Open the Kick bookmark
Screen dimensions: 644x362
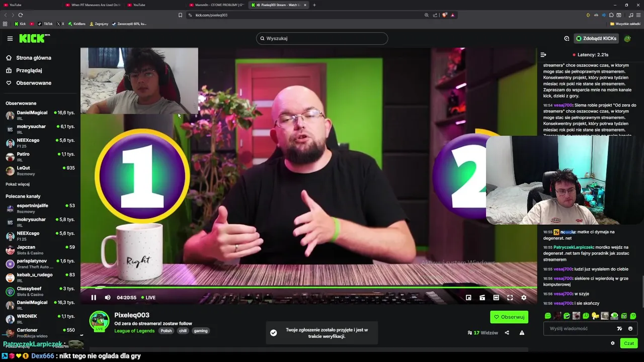click(20, 24)
